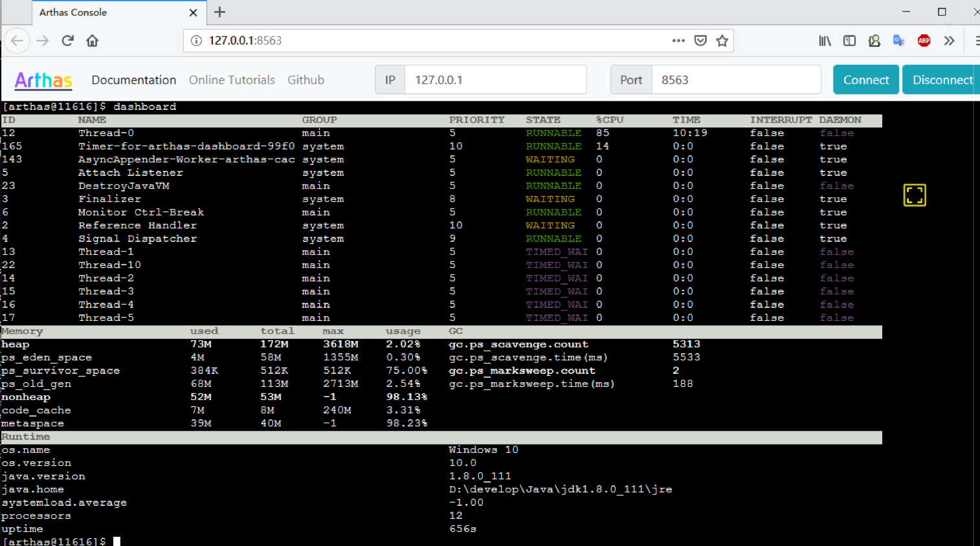
Task: Open the Library bookshelf icon
Action: [825, 41]
